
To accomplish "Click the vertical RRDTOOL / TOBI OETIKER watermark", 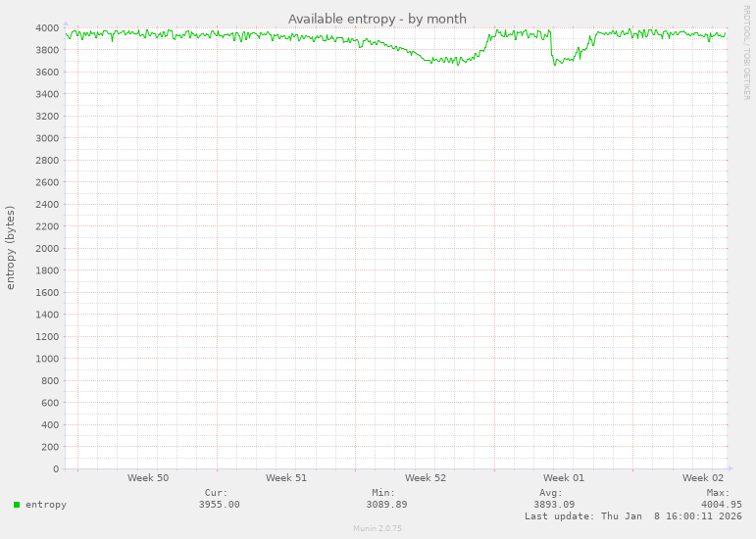I will coord(746,51).
